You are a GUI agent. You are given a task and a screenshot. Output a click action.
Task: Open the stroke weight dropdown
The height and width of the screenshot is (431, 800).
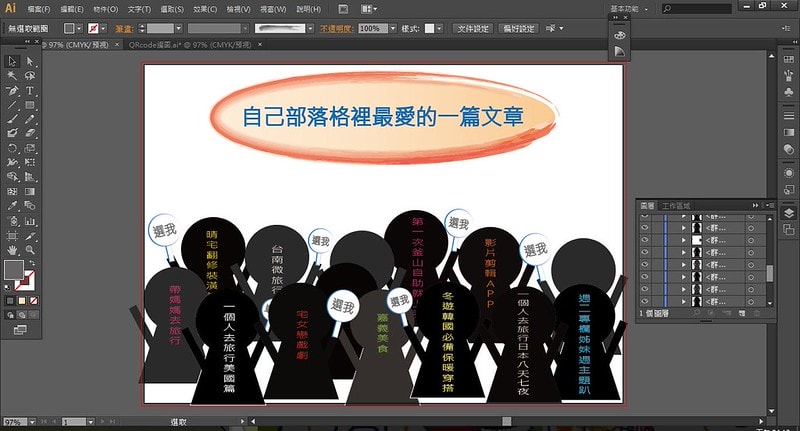179,29
